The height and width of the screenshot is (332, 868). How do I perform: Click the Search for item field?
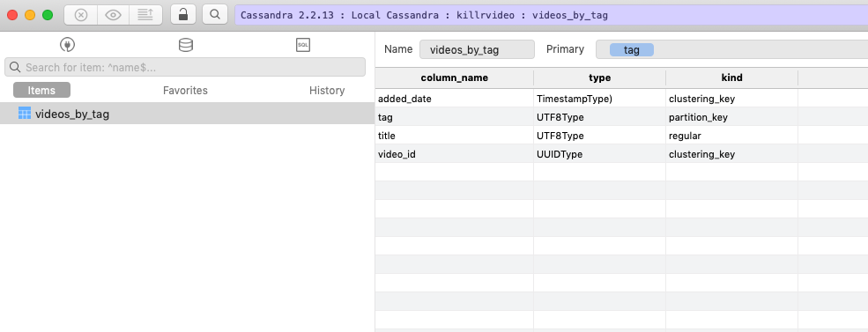point(185,67)
